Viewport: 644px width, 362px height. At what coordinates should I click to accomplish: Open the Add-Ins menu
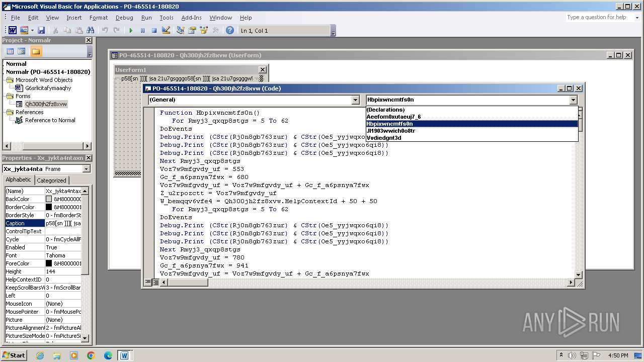192,18
